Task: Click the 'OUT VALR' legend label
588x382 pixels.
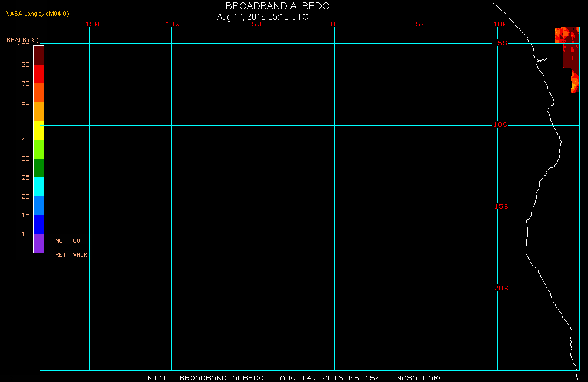Action: (x=80, y=248)
